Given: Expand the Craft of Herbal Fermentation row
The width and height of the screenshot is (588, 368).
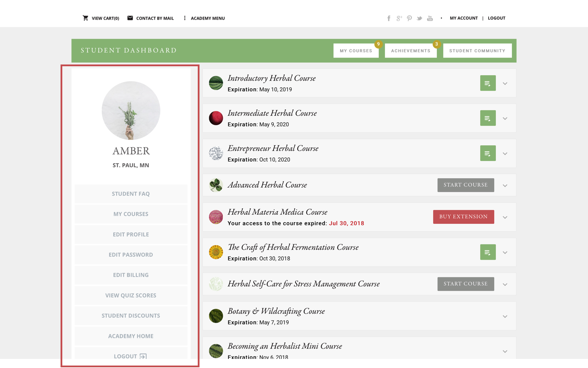Looking at the screenshot, I should 505,252.
